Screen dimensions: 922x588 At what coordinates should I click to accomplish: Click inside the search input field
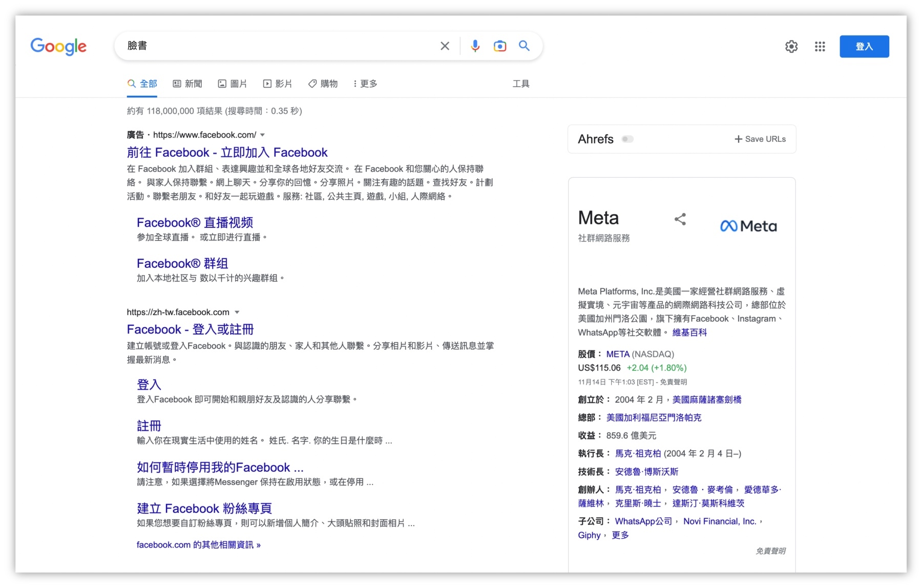pyautogui.click(x=282, y=46)
